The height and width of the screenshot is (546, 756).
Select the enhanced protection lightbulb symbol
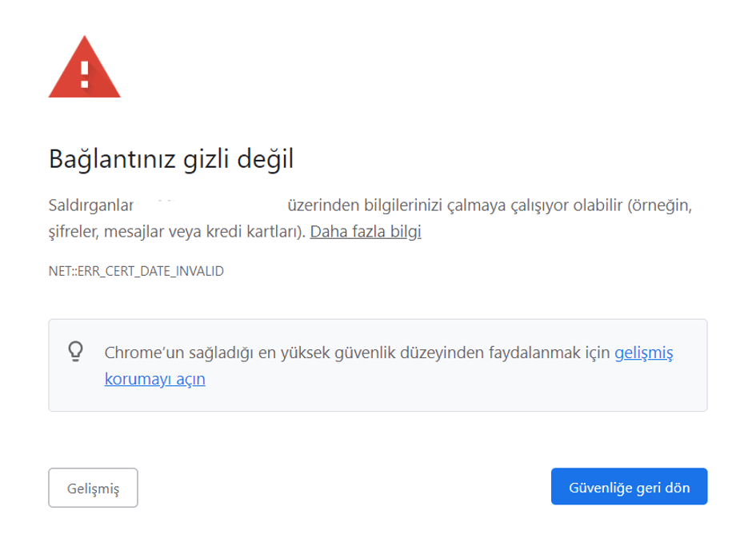coord(76,350)
